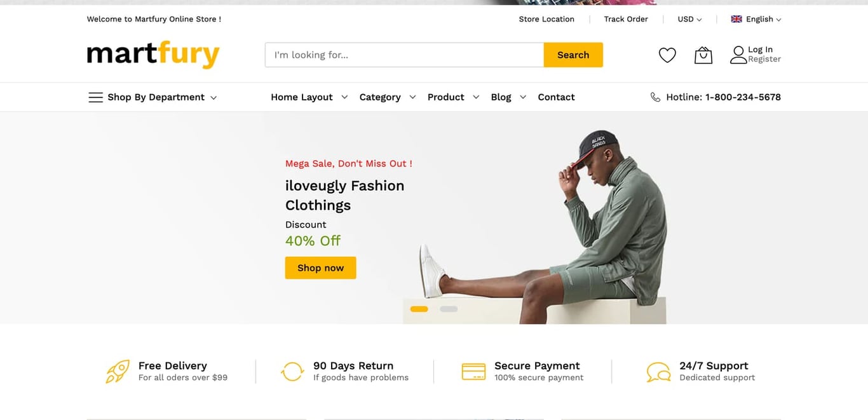Click the British flag language icon
Image resolution: width=868 pixels, height=420 pixels.
(736, 19)
